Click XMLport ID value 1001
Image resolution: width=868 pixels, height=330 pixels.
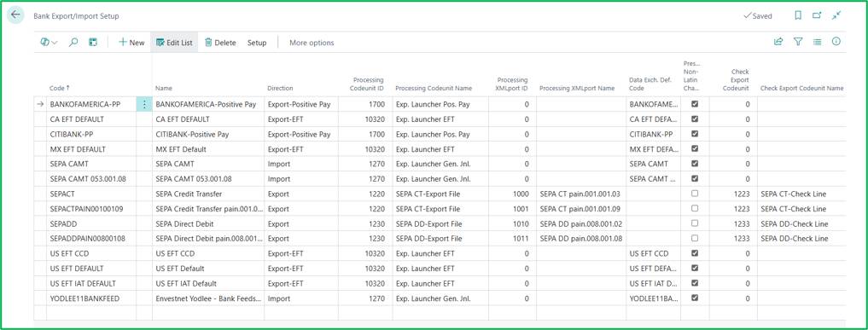[521, 209]
